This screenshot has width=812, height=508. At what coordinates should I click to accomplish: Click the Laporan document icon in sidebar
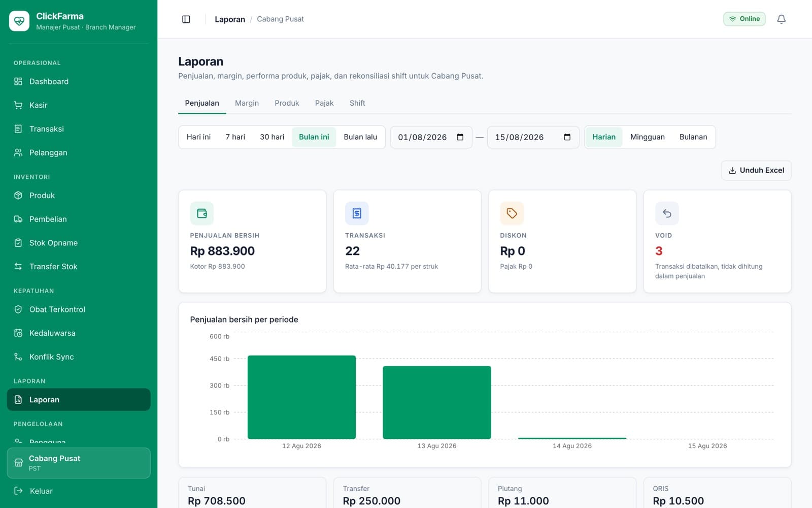pos(18,400)
